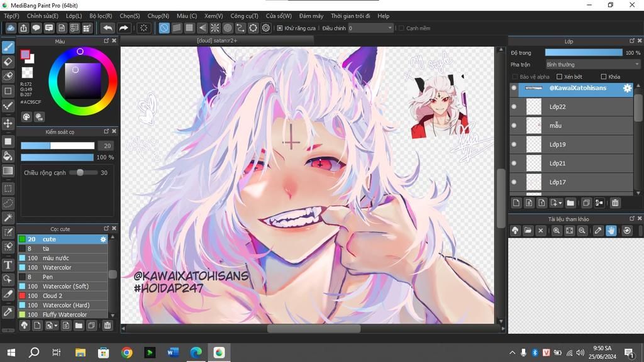Open the Pha trộn blending mode dropdown
This screenshot has height=362, width=644.
[592, 65]
